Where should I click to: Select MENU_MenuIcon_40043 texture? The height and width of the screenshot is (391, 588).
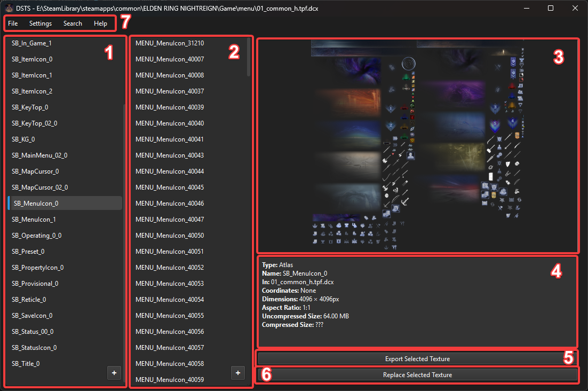click(189, 155)
